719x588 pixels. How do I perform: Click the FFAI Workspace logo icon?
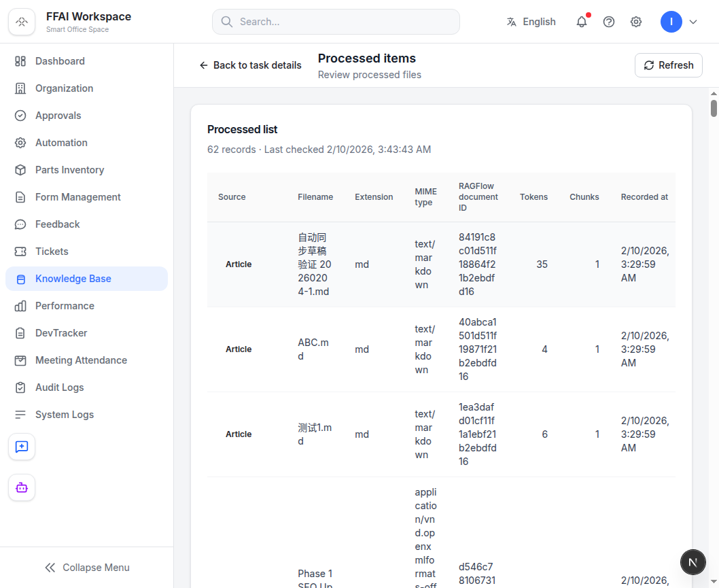point(22,22)
